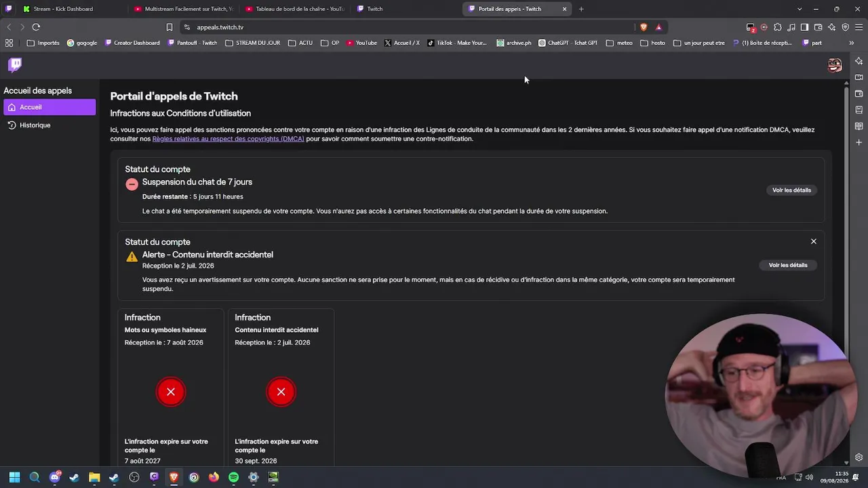
Task: Open the user avatar menu in the Twitch header
Action: pos(835,65)
